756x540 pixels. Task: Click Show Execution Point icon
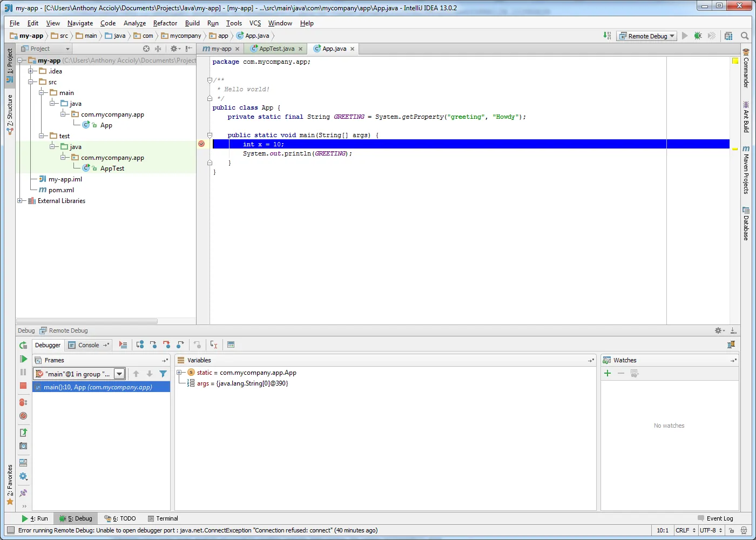tap(123, 345)
